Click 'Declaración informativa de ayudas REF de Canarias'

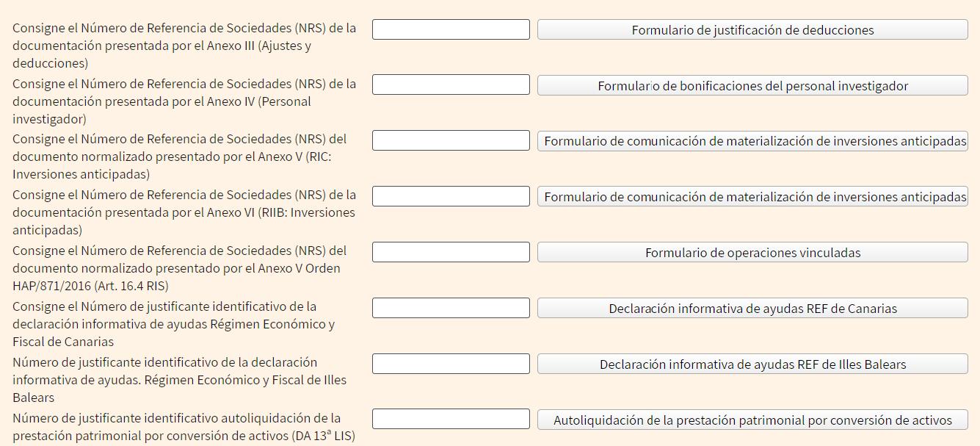tap(752, 309)
